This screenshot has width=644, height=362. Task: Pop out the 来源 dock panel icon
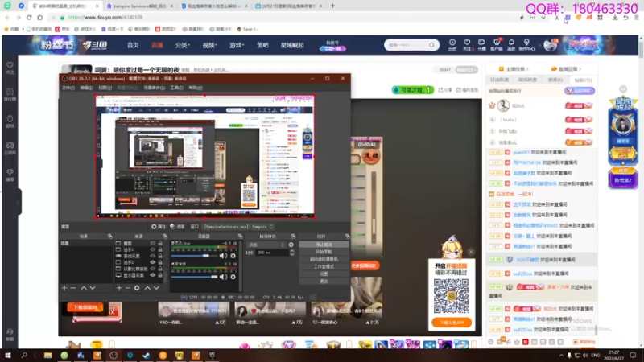pos(165,237)
